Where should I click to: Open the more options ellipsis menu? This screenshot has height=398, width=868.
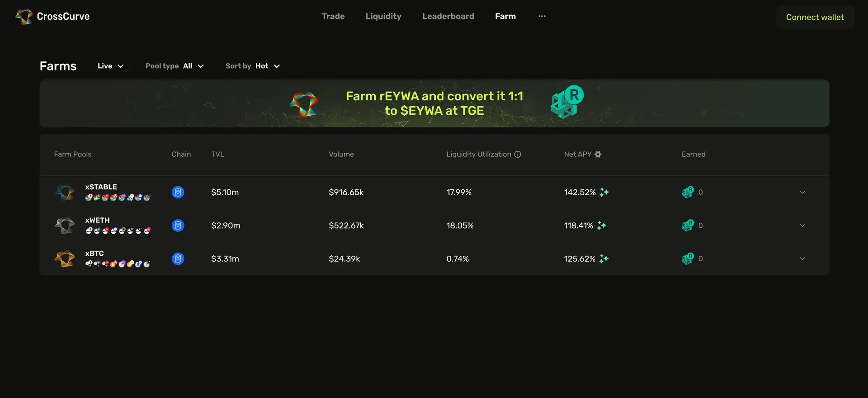tap(542, 16)
